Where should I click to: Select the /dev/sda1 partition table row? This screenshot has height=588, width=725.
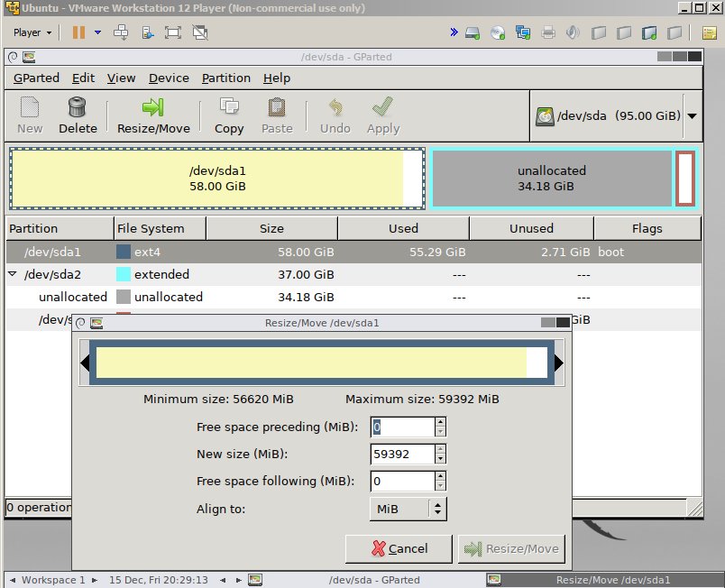click(353, 252)
